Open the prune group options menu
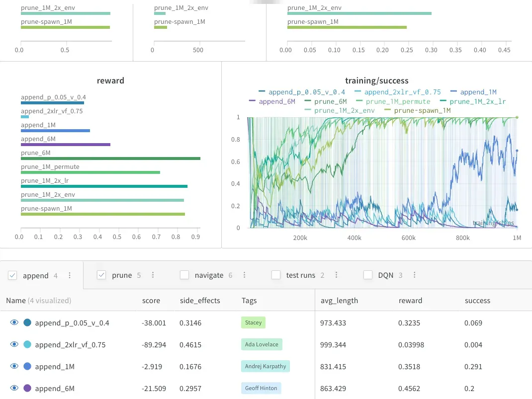The width and height of the screenshot is (532, 399). pos(153,275)
